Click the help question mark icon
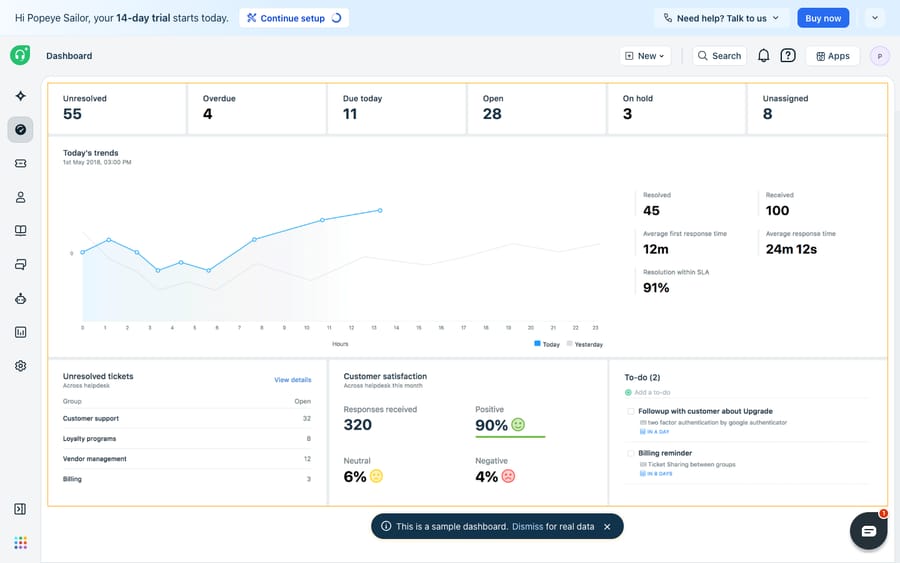This screenshot has height=563, width=900. [788, 56]
